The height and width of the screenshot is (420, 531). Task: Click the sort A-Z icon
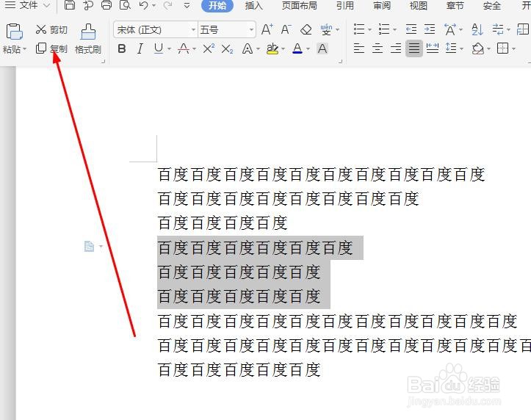[x=477, y=29]
